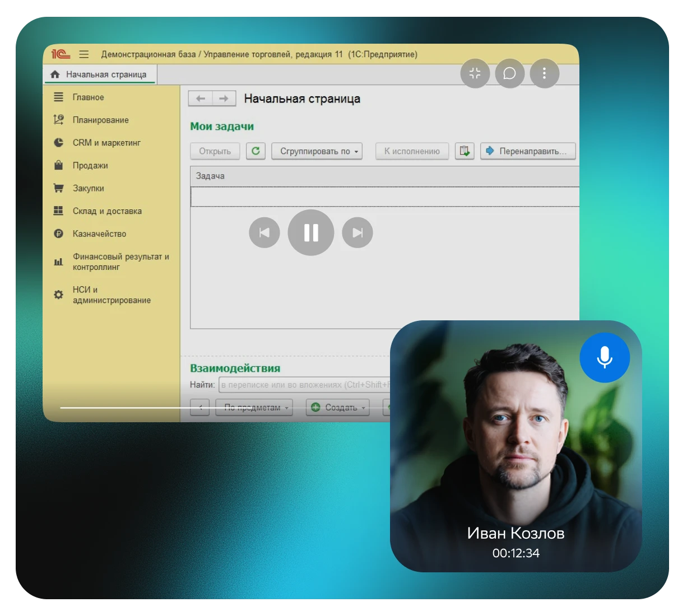Skip to the previous track

[264, 232]
